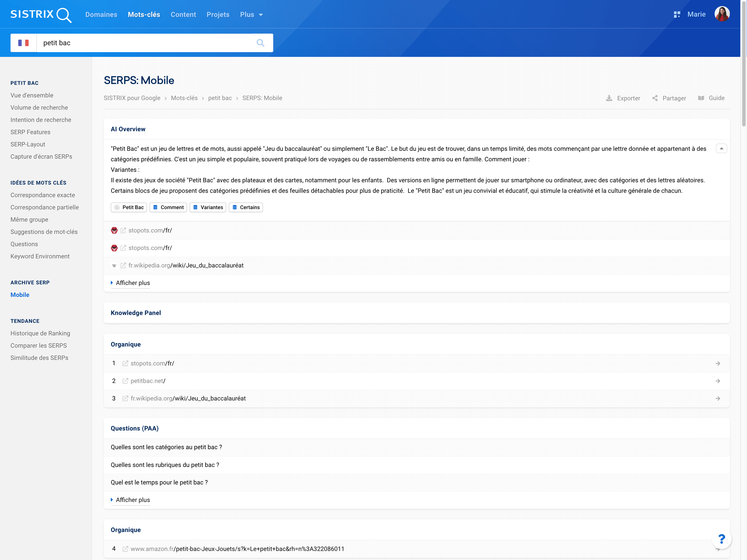Open Questions in sidebar
Image resolution: width=747 pixels, height=560 pixels.
pyautogui.click(x=24, y=244)
